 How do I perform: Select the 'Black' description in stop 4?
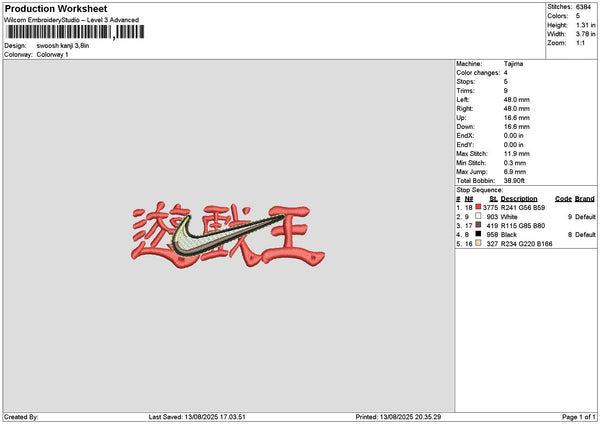[509, 235]
